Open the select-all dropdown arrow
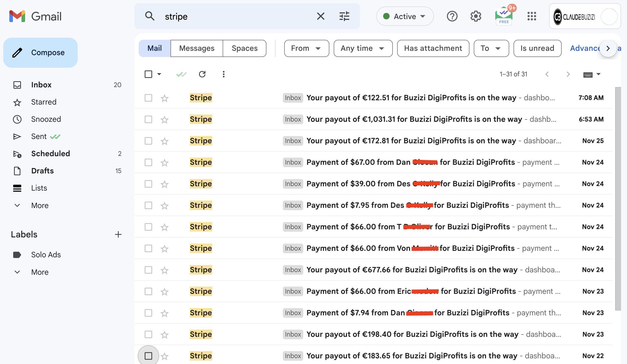Screen dimensions: 627x364 click(x=159, y=74)
